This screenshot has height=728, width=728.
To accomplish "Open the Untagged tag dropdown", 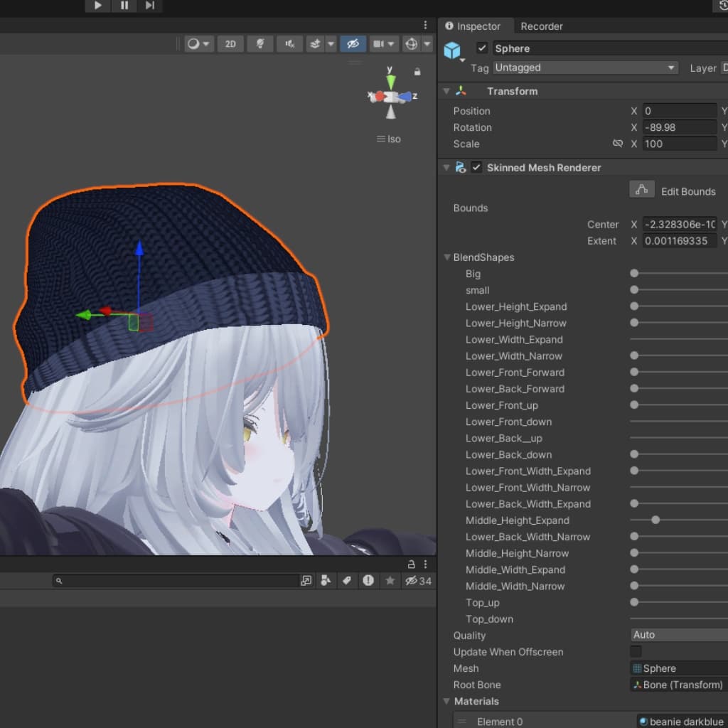I will [585, 68].
